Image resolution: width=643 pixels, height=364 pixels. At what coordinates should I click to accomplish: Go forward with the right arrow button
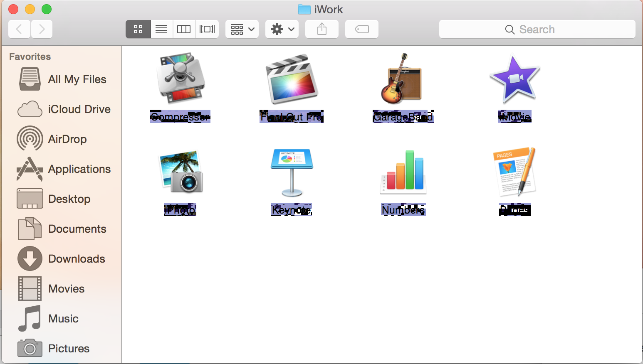(42, 29)
